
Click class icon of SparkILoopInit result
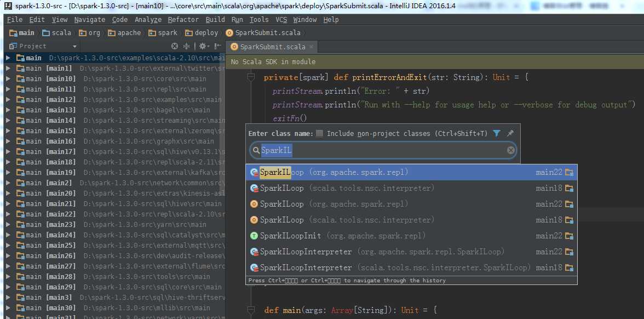pyautogui.click(x=254, y=236)
